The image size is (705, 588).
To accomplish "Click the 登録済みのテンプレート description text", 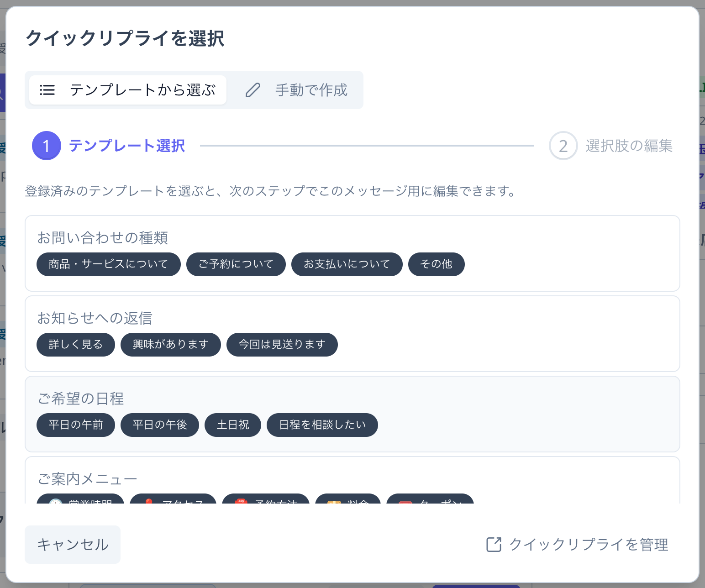I will tap(270, 191).
